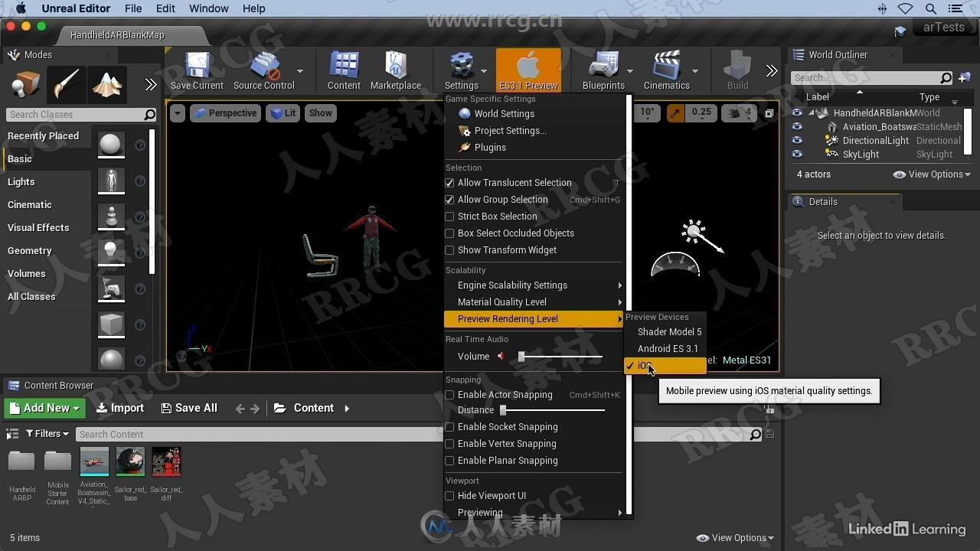The image size is (980, 551).
Task: Enable Actor Snapping checkbox
Action: (449, 395)
